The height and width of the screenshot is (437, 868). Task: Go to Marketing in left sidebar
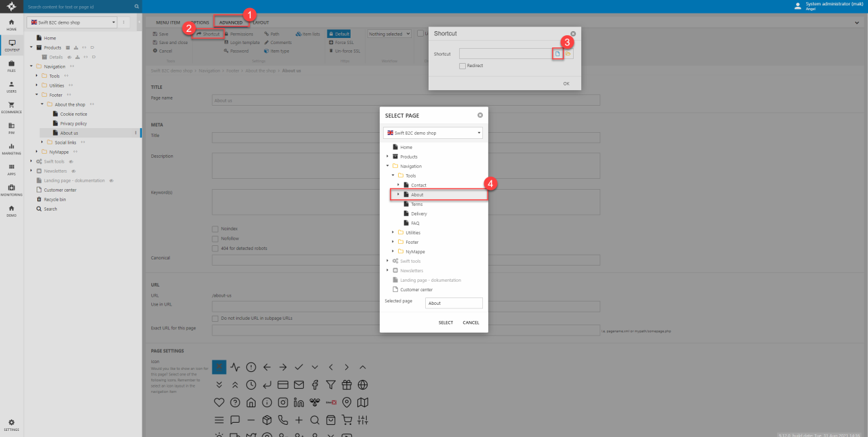(12, 148)
